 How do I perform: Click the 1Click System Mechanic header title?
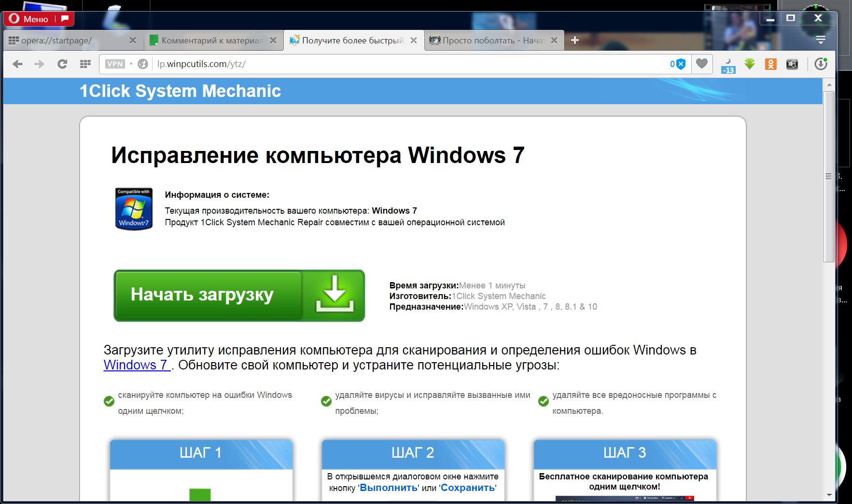(x=180, y=91)
